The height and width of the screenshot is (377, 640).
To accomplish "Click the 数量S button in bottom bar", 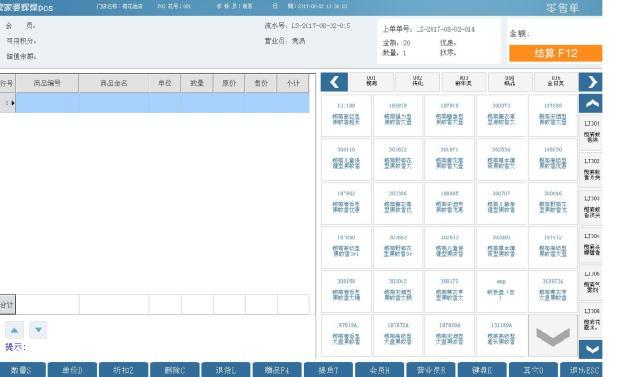I will pos(21,370).
